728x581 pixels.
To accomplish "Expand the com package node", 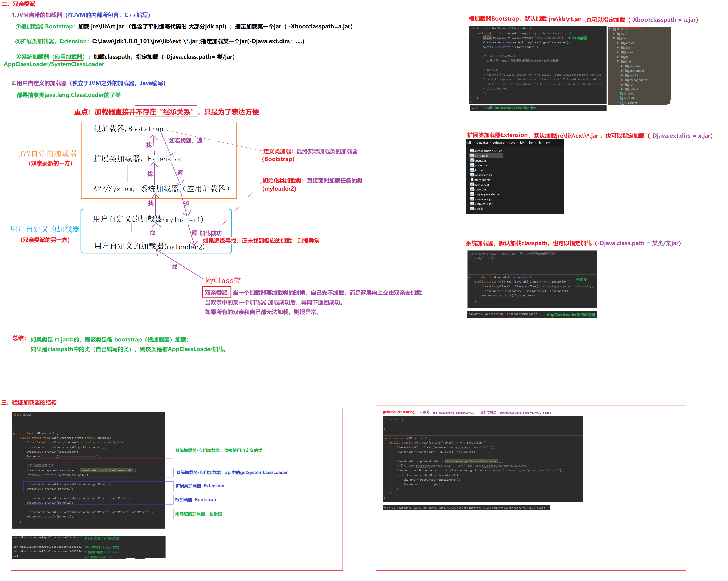I will coord(614,34).
